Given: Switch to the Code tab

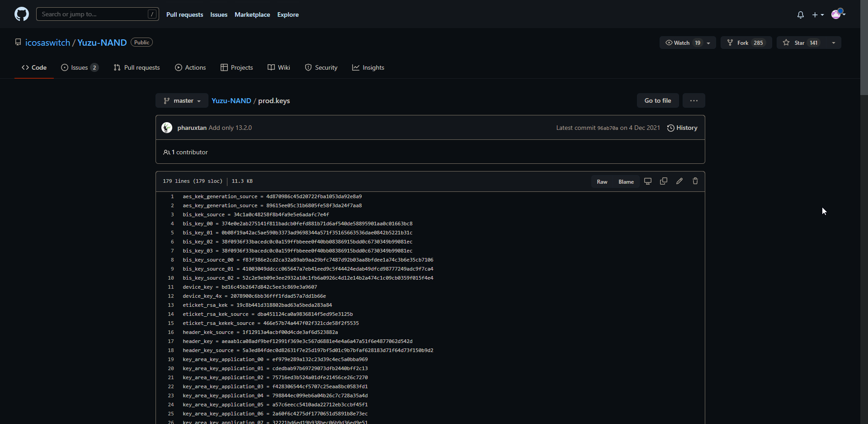Looking at the screenshot, I should point(34,67).
